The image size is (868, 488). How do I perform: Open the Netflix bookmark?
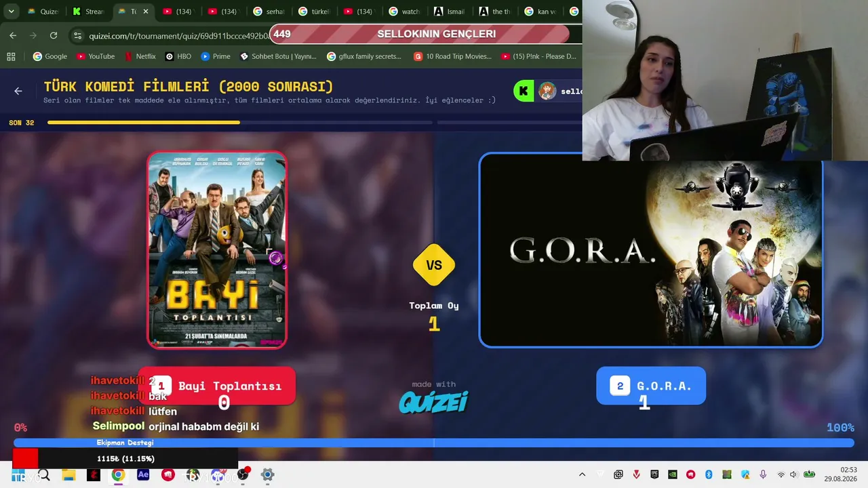click(x=140, y=56)
